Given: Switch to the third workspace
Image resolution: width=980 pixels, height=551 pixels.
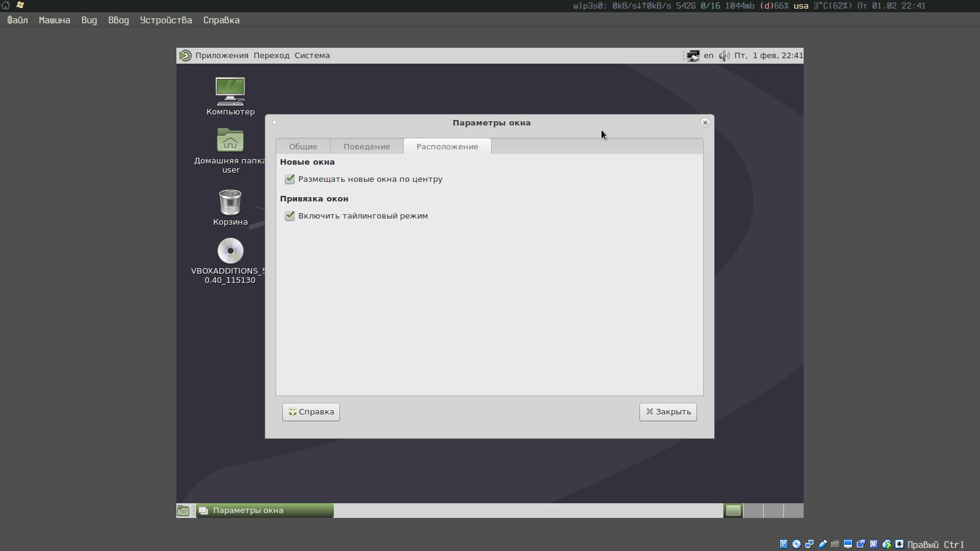Looking at the screenshot, I should (x=774, y=511).
